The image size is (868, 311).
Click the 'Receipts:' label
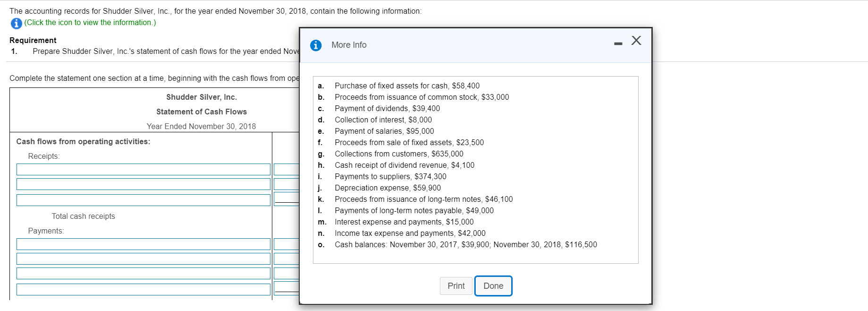(x=44, y=156)
